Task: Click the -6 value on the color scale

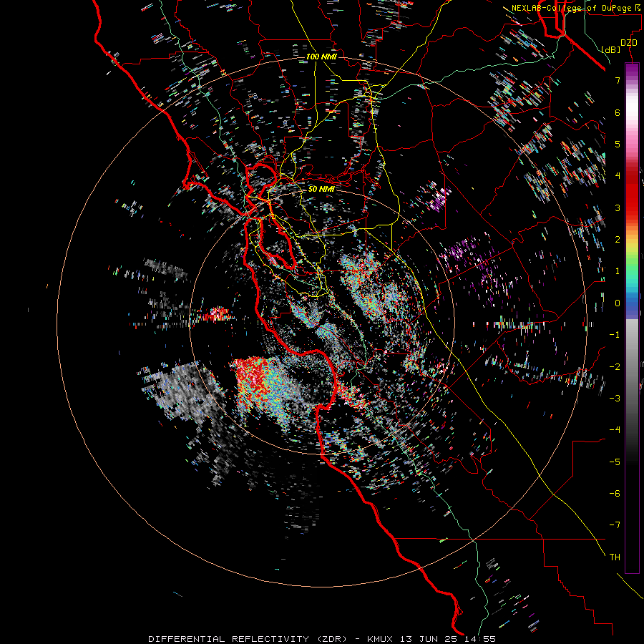Action: tap(615, 493)
